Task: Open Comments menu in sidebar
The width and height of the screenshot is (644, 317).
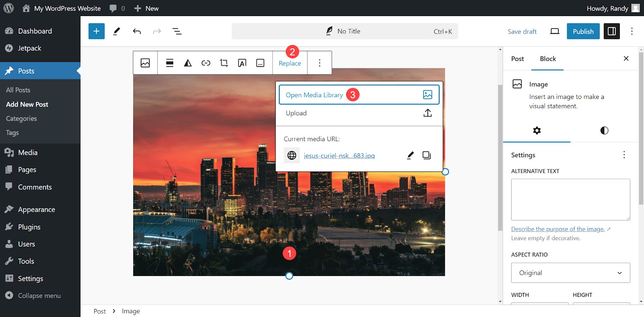Action: (x=35, y=187)
